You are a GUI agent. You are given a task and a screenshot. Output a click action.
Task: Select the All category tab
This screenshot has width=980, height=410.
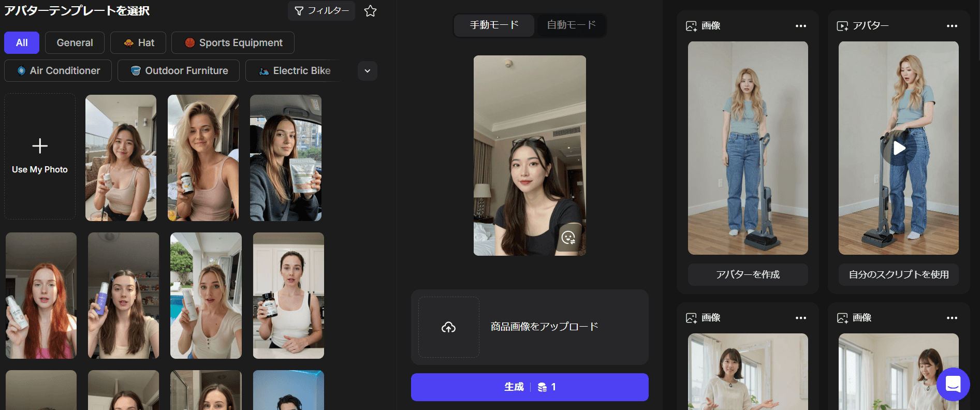(22, 43)
